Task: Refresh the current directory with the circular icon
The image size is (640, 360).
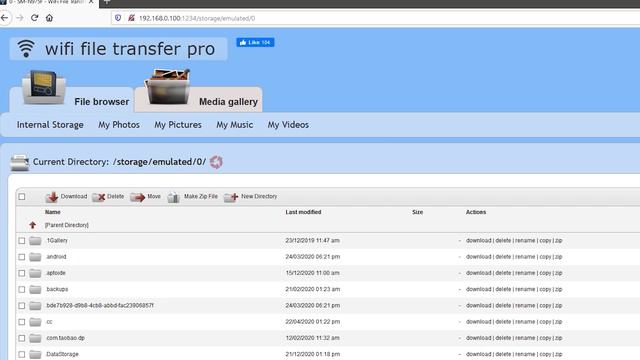Action: (216, 162)
